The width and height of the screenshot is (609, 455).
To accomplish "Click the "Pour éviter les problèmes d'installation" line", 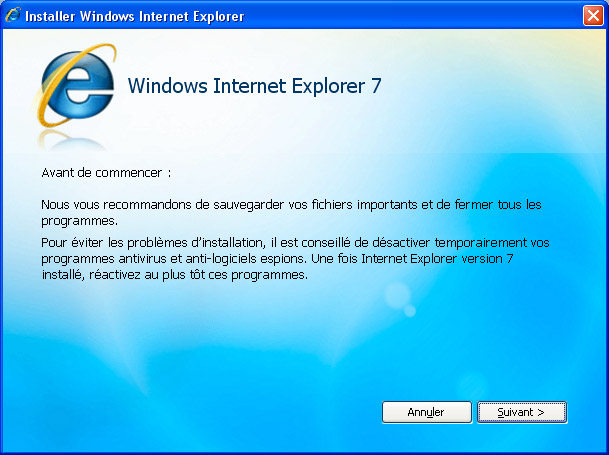I will click(295, 242).
